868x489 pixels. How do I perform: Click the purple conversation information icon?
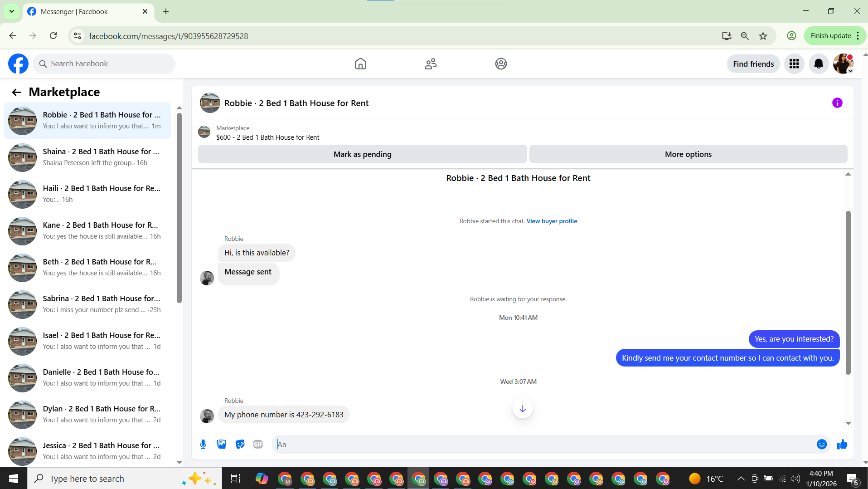coord(837,103)
